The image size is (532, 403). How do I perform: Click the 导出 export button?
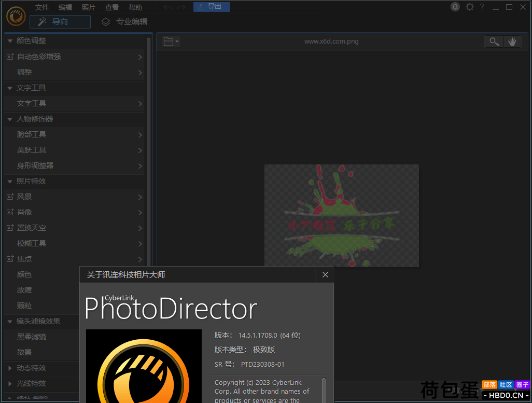point(212,7)
